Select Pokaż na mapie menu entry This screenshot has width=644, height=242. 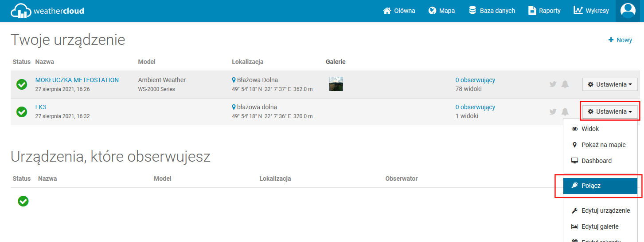tap(603, 145)
